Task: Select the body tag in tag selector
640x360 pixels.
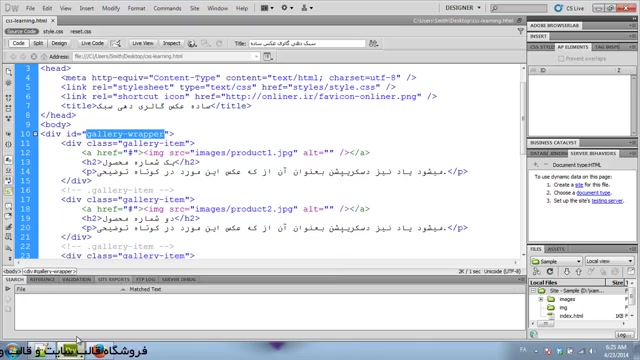Action: [x=12, y=271]
